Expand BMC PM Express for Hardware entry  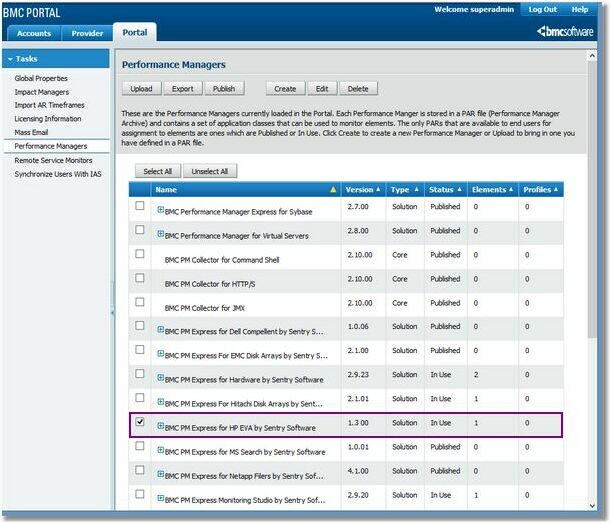pos(160,378)
